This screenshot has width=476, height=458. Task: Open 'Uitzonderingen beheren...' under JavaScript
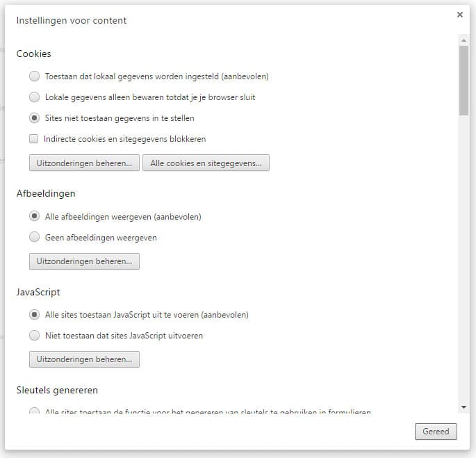pos(84,359)
